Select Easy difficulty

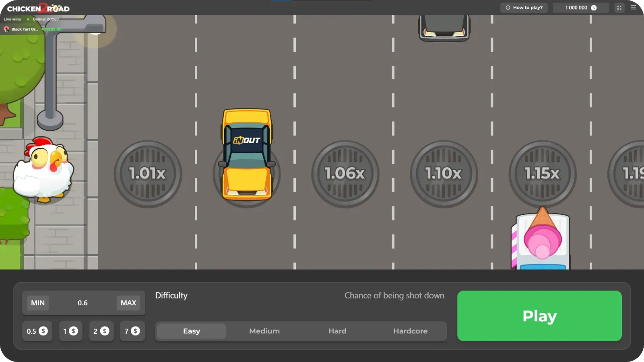tap(192, 331)
